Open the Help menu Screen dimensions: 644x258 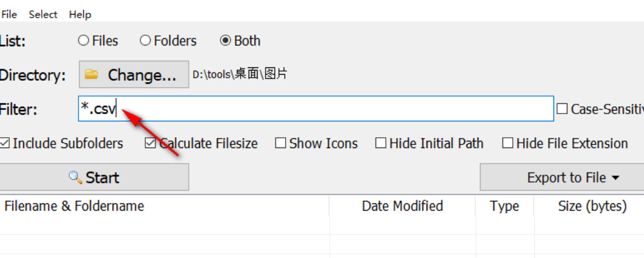point(80,14)
